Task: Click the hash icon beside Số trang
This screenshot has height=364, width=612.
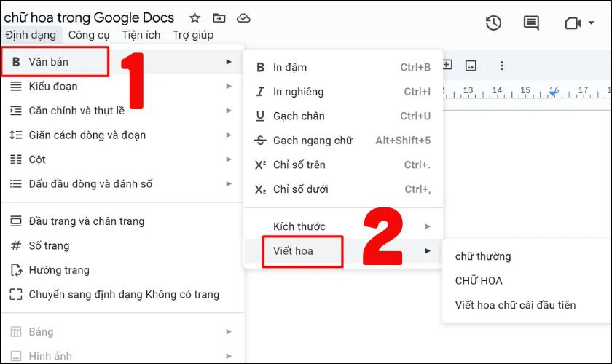Action: pyautogui.click(x=16, y=246)
